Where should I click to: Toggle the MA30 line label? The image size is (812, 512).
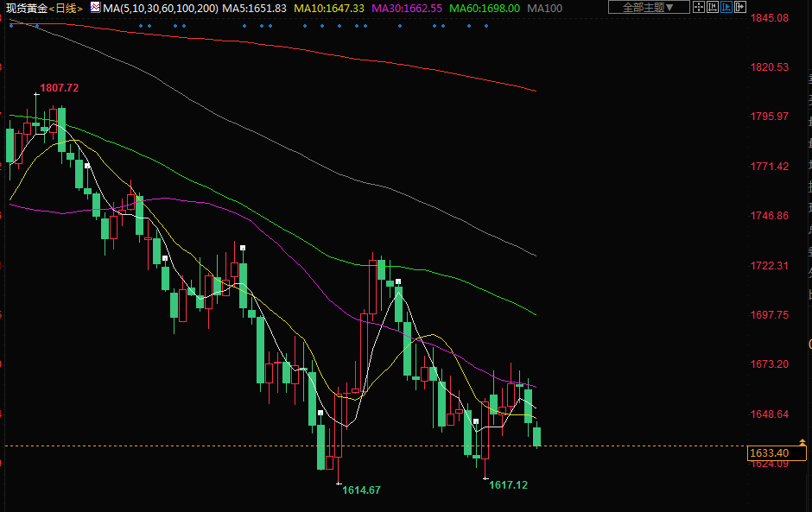406,8
